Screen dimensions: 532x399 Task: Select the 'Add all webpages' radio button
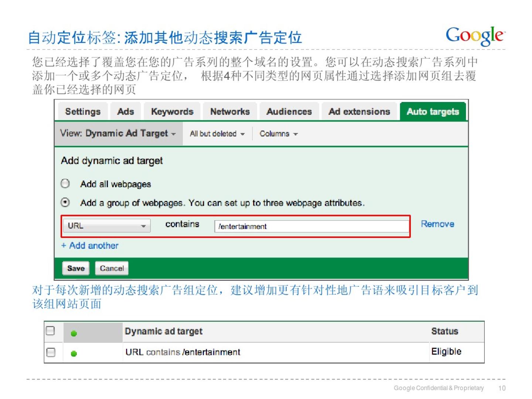tap(65, 184)
